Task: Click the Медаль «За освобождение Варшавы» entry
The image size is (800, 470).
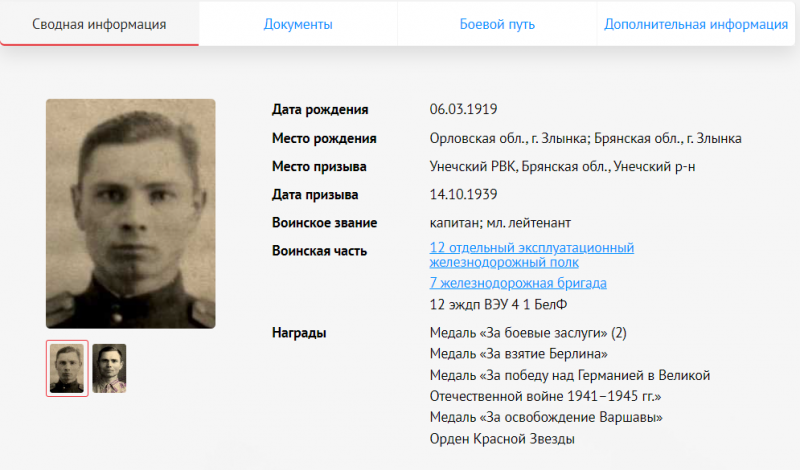Action: [546, 417]
